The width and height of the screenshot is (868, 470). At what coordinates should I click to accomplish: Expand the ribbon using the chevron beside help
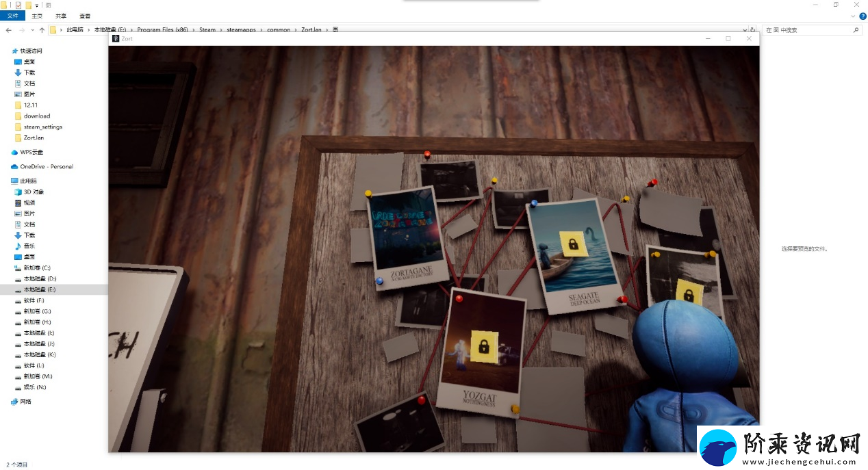(853, 16)
